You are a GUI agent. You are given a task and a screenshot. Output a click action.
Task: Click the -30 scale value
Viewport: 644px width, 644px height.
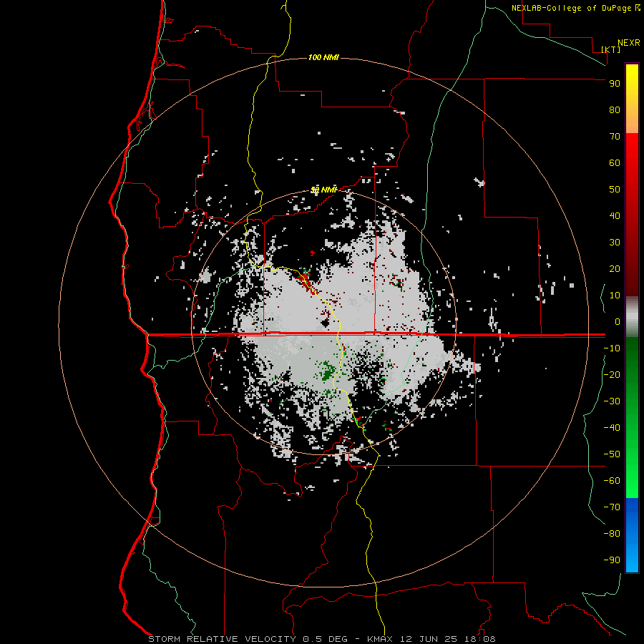(x=612, y=401)
